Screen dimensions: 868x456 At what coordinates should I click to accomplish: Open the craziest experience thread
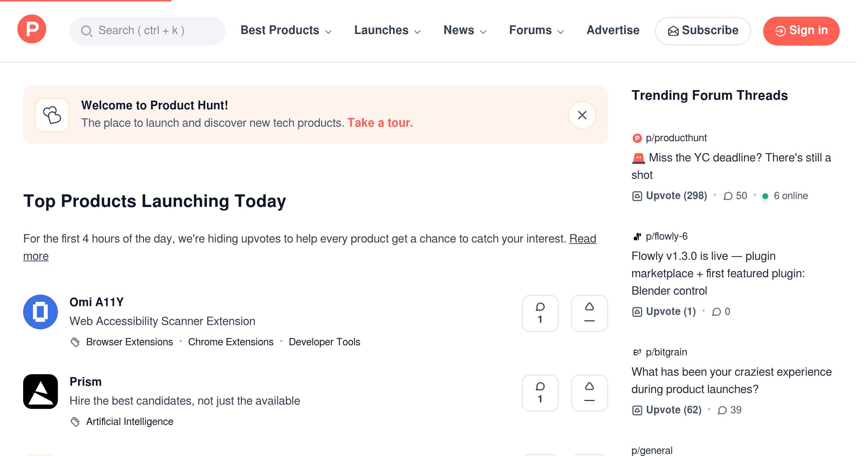(732, 381)
